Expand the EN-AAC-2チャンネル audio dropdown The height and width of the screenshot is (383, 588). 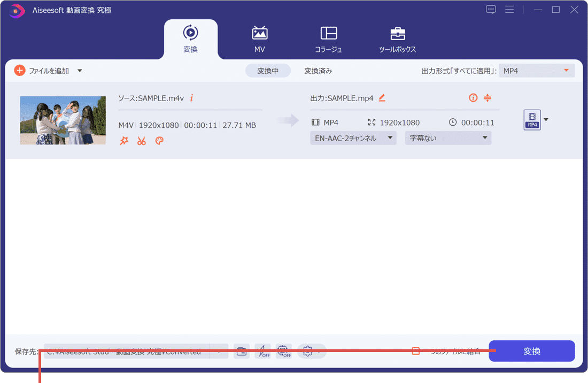click(x=353, y=138)
